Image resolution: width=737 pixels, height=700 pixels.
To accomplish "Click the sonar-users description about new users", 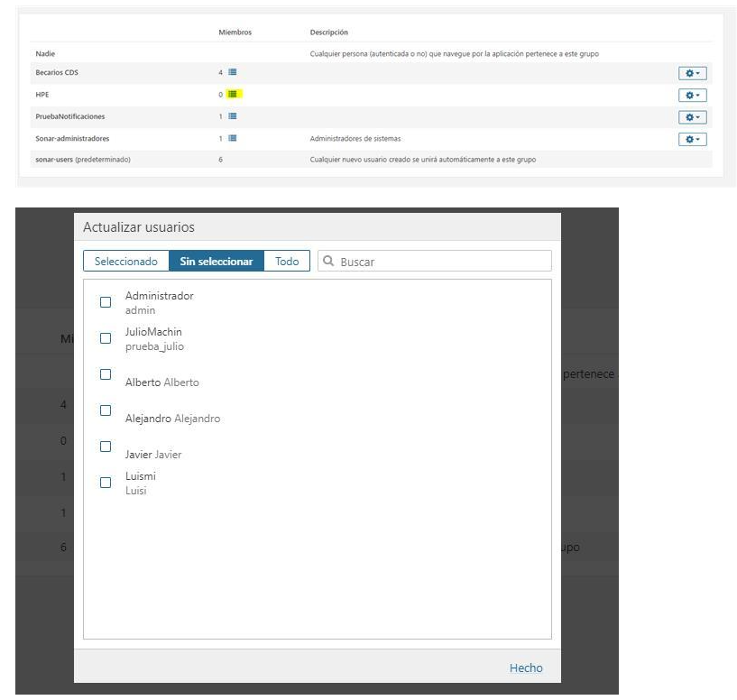I will point(422,160).
